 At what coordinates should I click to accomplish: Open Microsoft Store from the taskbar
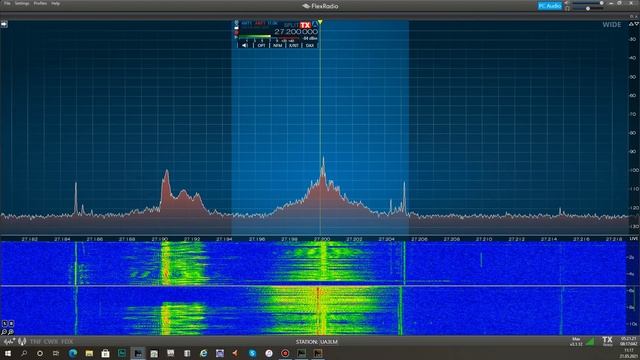click(105, 353)
